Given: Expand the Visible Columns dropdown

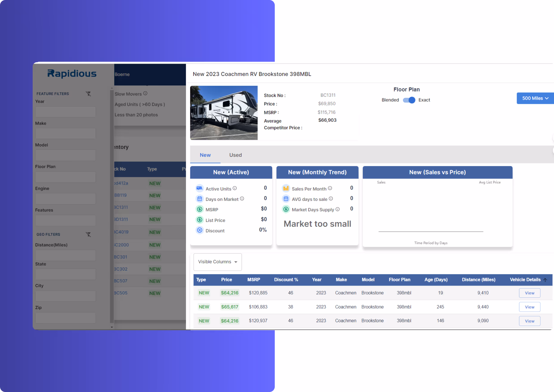Looking at the screenshot, I should 217,262.
